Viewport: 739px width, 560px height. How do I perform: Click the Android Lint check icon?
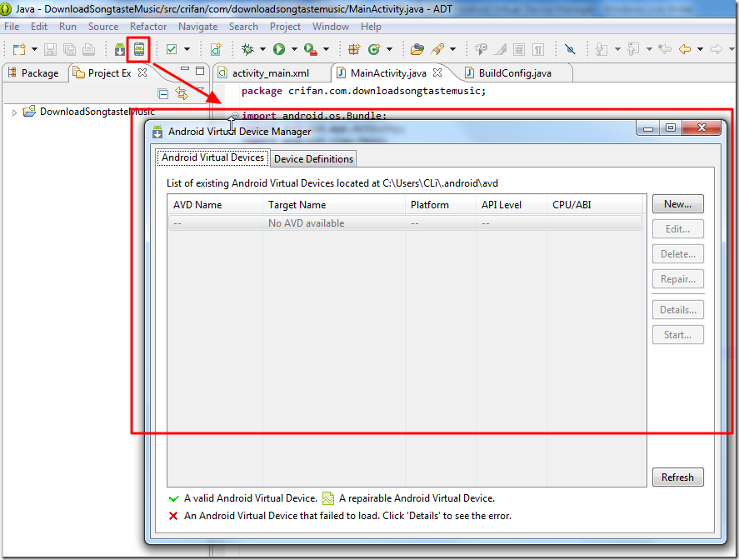click(172, 49)
